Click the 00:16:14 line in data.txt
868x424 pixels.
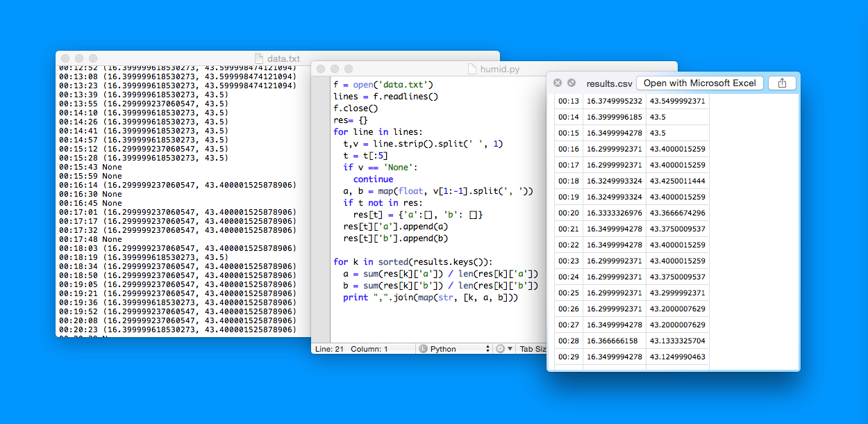pos(178,185)
